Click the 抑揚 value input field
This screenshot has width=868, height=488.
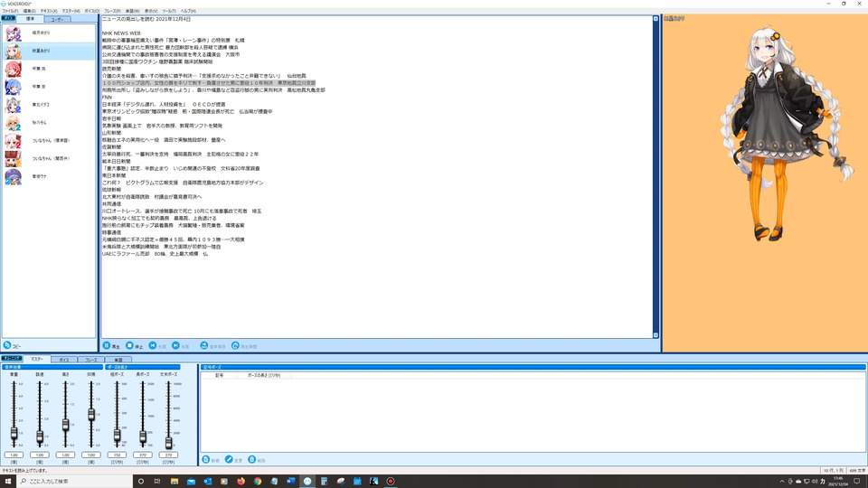tap(91, 455)
